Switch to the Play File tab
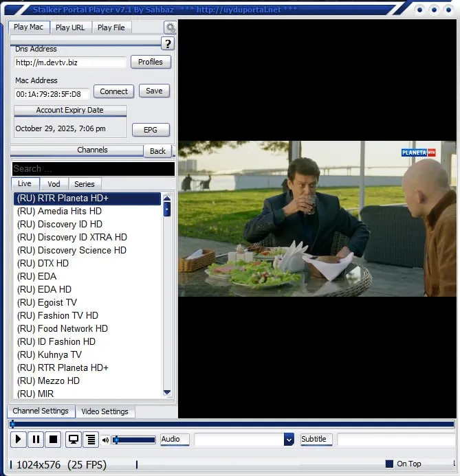The width and height of the screenshot is (460, 476). (111, 27)
